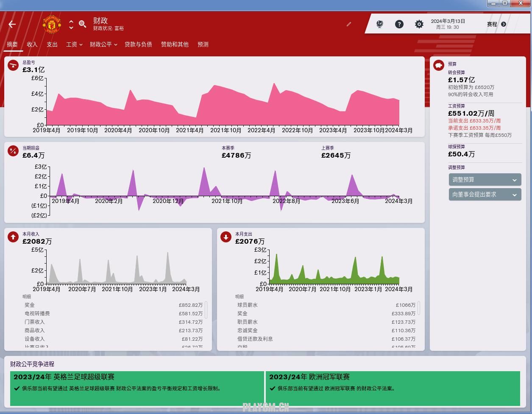Open the 赞助和其他 tab
Viewport: 532px width, 414px height.
click(175, 44)
